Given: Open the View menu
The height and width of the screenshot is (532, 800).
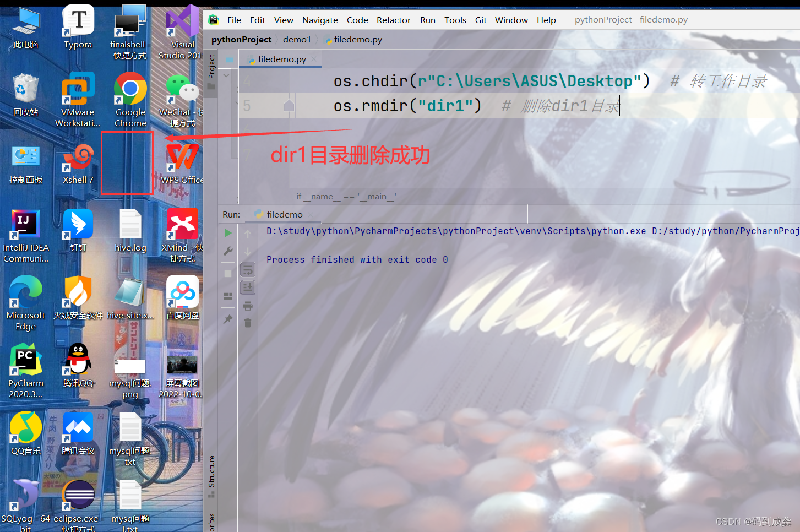Looking at the screenshot, I should point(284,20).
